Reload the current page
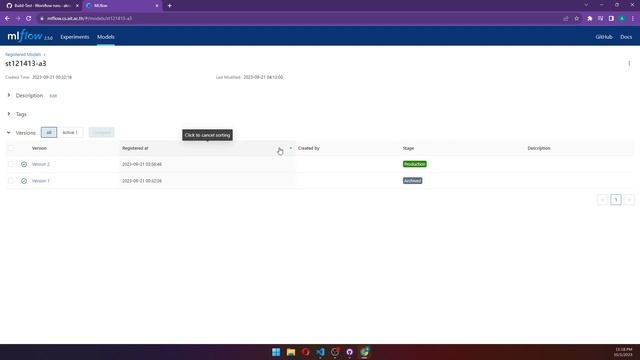This screenshot has height=360, width=640. (29, 18)
